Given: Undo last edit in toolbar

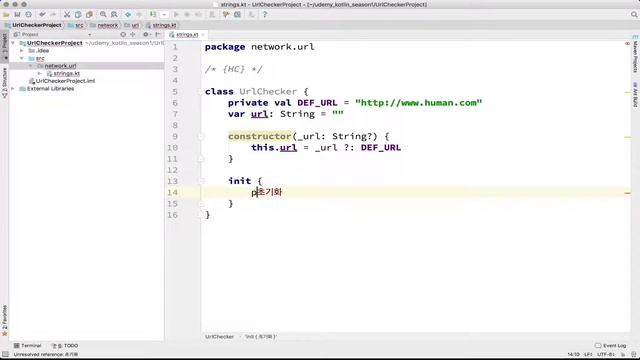Looking at the screenshot, I should (42, 15).
